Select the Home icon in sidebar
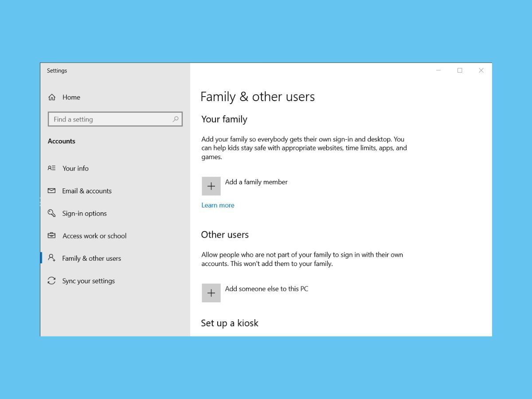Screen dimensions: 532x399 [52, 97]
